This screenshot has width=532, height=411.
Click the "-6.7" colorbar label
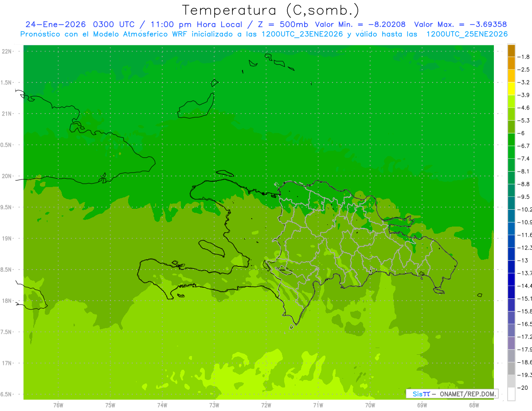point(524,146)
